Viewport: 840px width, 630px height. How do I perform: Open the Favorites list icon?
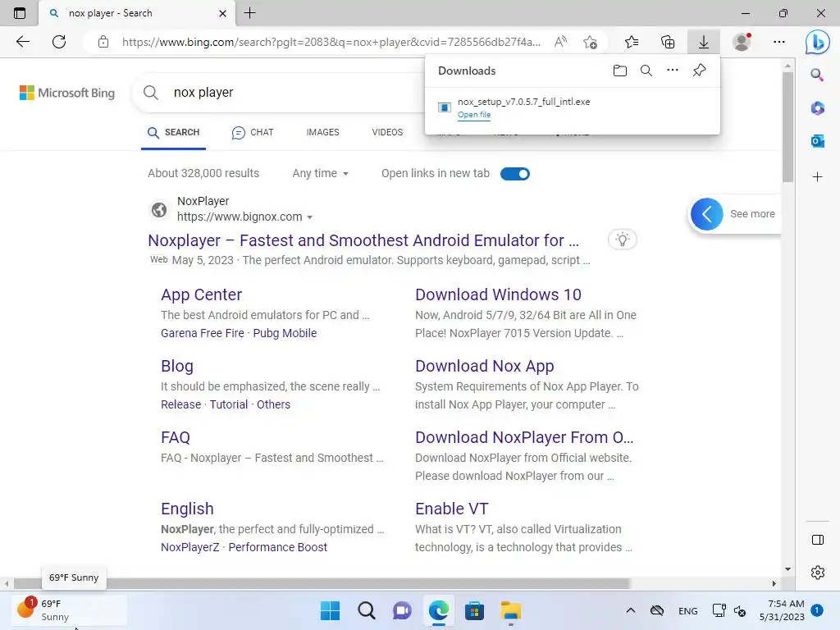632,42
